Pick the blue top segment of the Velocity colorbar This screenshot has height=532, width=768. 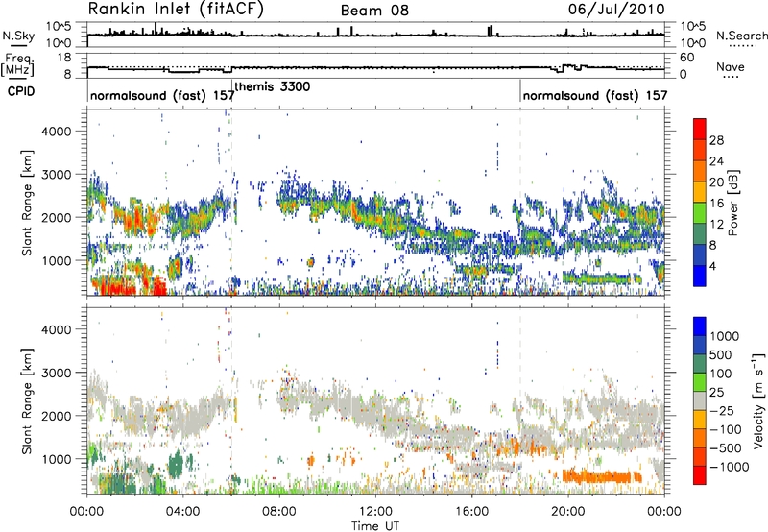(x=700, y=326)
